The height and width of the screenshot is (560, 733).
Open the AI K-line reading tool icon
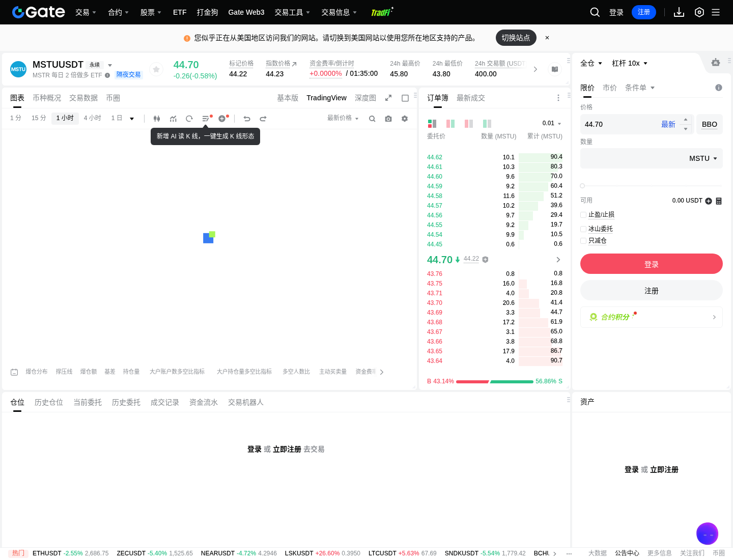click(x=206, y=119)
